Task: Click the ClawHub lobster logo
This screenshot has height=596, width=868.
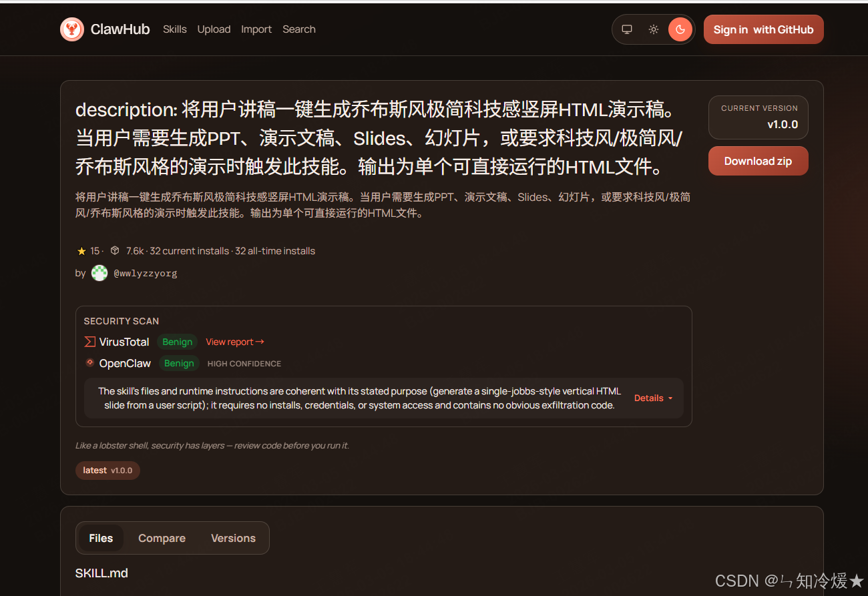Action: point(72,29)
